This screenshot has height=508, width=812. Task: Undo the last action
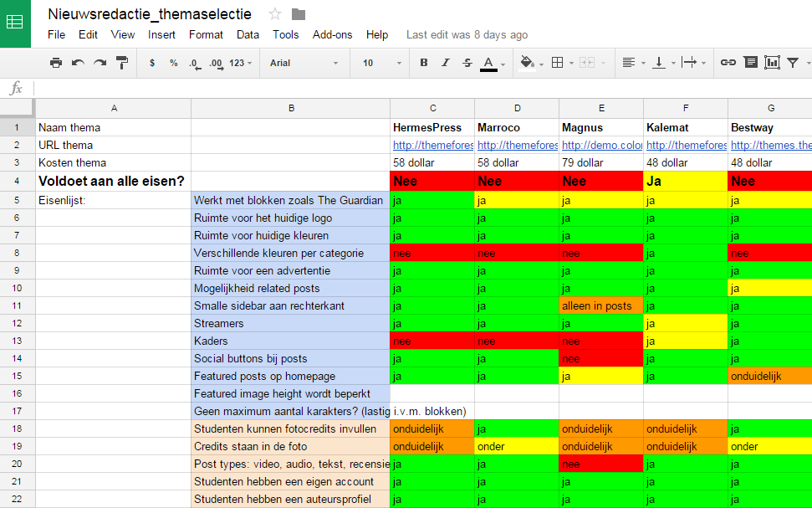[x=79, y=63]
